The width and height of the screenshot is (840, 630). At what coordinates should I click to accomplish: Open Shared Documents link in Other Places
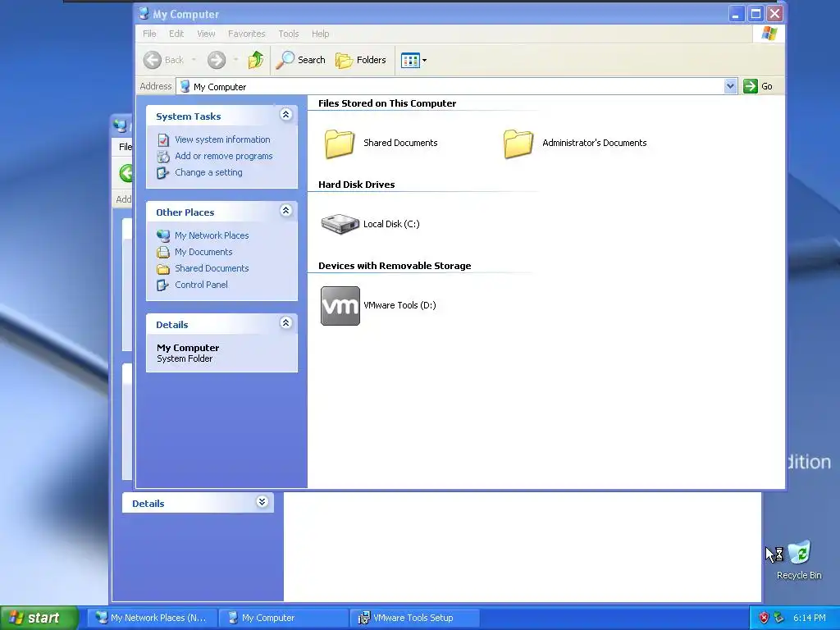(212, 268)
